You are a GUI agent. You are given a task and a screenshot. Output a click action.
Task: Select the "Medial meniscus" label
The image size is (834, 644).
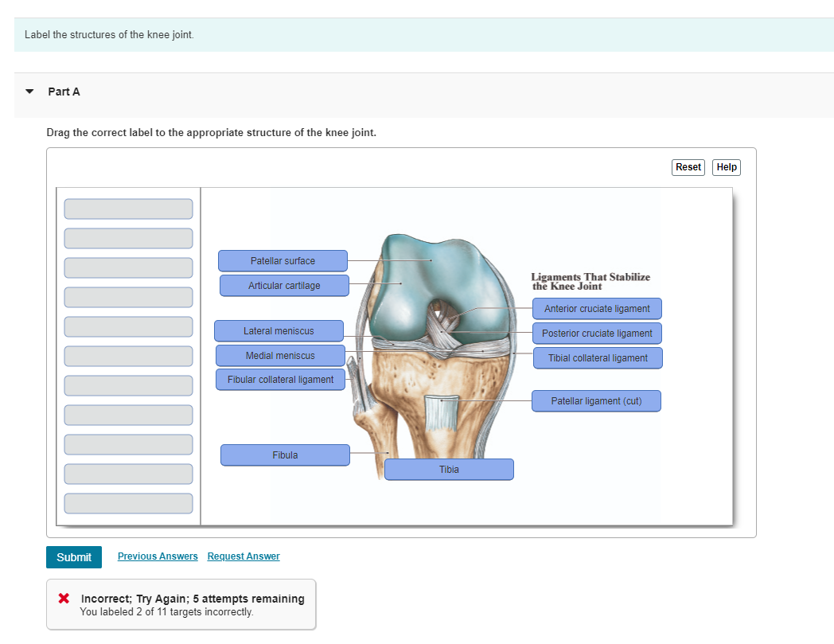pyautogui.click(x=279, y=355)
